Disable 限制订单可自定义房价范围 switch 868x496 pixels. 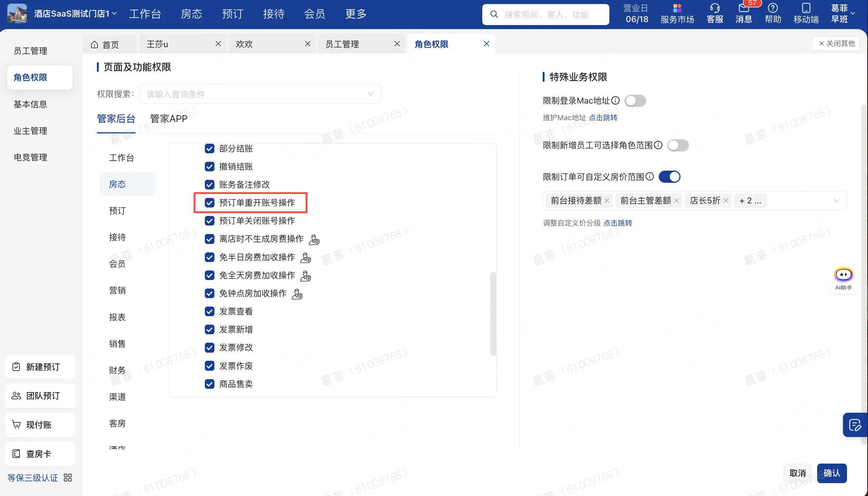click(x=669, y=177)
